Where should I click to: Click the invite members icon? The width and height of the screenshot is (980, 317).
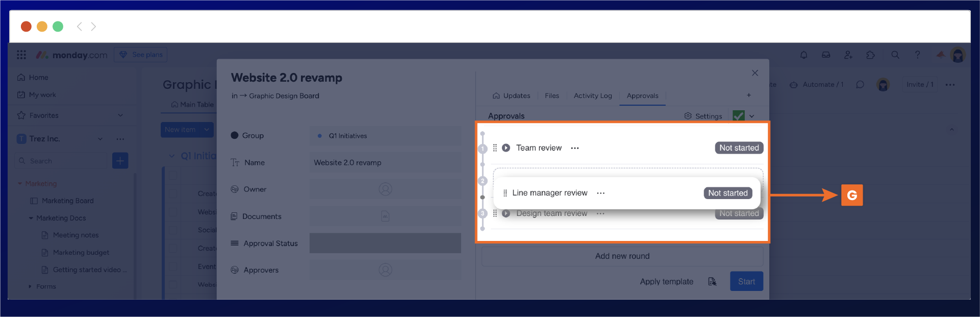coord(848,55)
